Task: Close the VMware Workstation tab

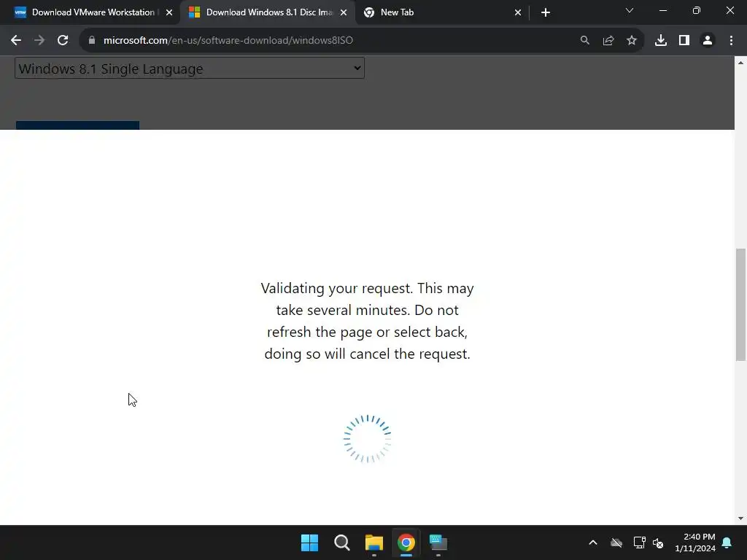Action: pyautogui.click(x=169, y=12)
